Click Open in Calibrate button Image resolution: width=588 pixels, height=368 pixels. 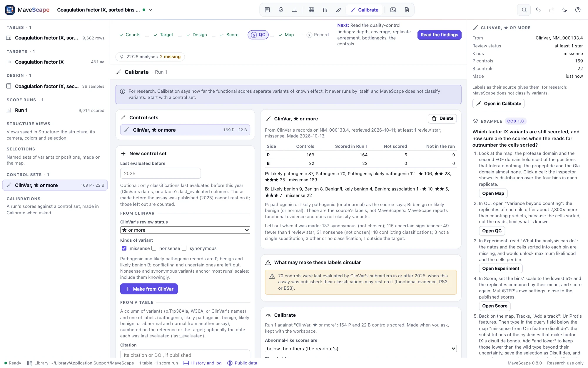(498, 104)
